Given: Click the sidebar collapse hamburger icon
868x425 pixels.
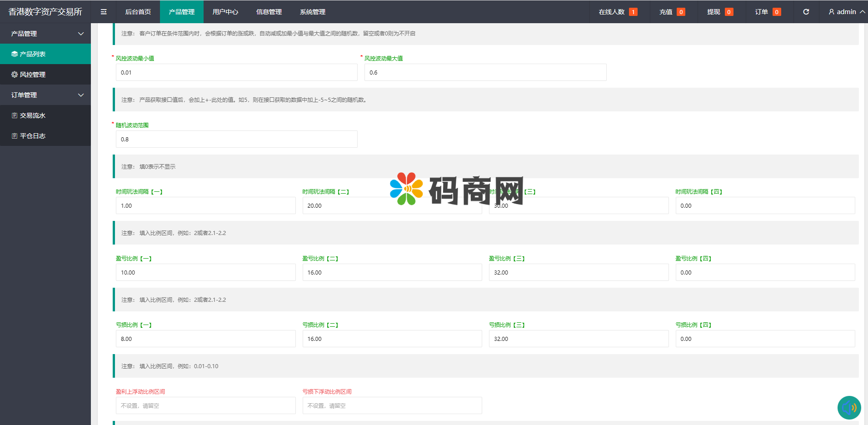Looking at the screenshot, I should [104, 12].
